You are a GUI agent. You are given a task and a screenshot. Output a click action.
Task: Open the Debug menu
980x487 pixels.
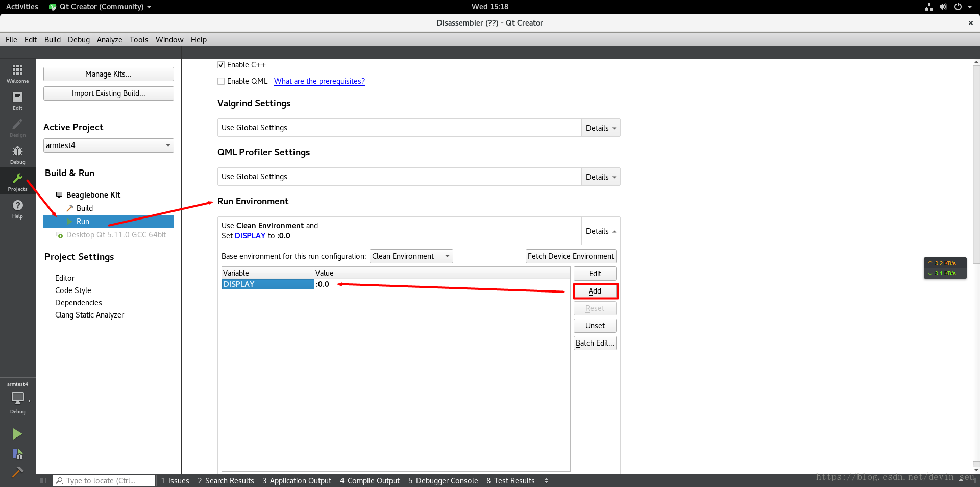(79, 40)
